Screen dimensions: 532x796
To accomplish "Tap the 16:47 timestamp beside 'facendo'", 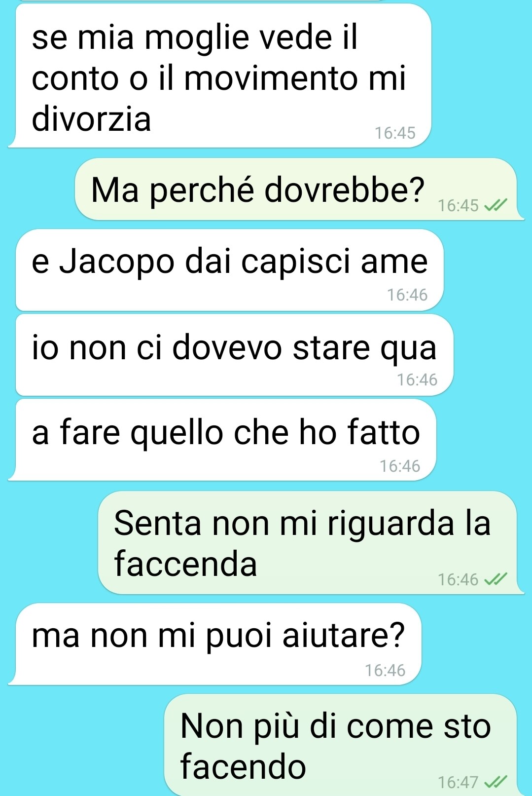I will point(458,782).
